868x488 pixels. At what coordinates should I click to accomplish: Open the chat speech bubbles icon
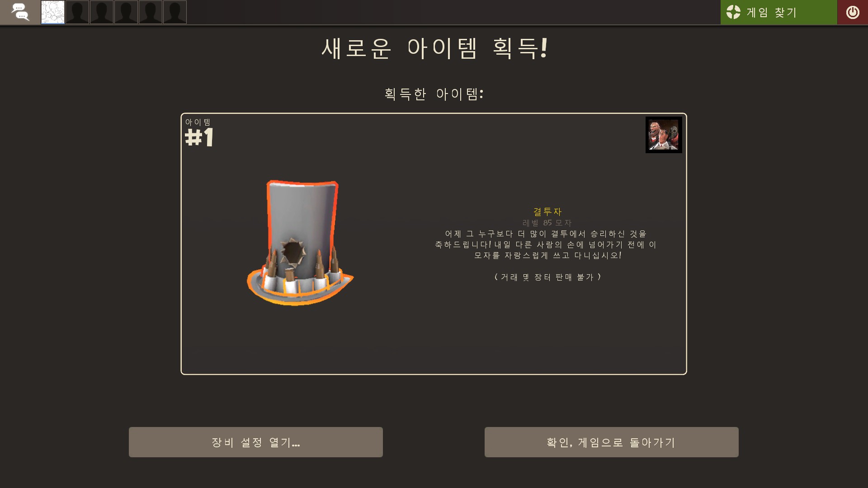tap(20, 12)
